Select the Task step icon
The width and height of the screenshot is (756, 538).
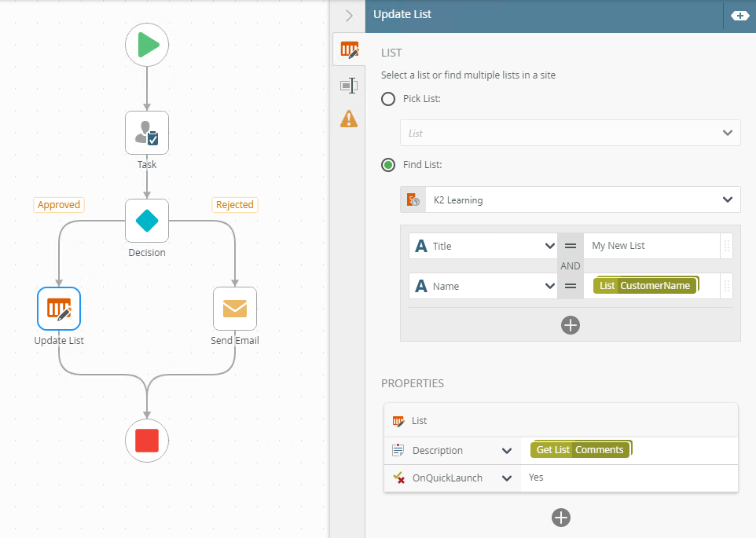[147, 133]
